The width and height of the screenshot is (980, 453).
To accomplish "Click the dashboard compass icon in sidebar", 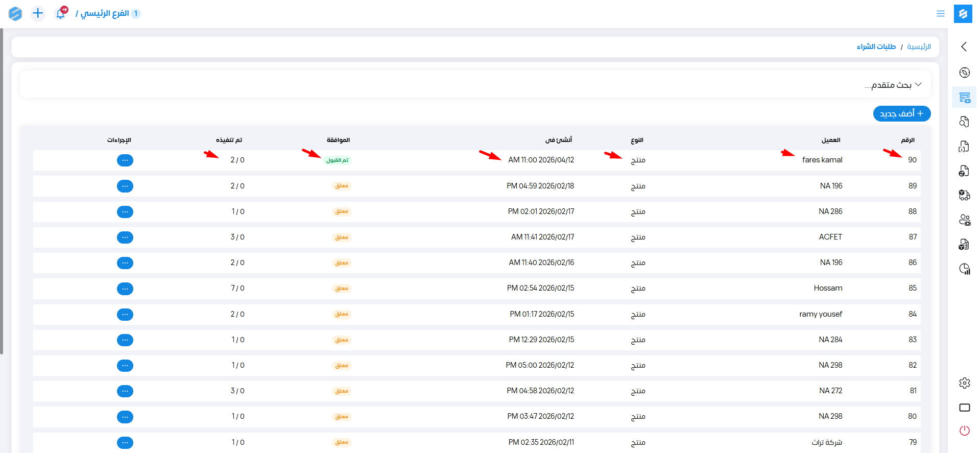I will tap(964, 73).
